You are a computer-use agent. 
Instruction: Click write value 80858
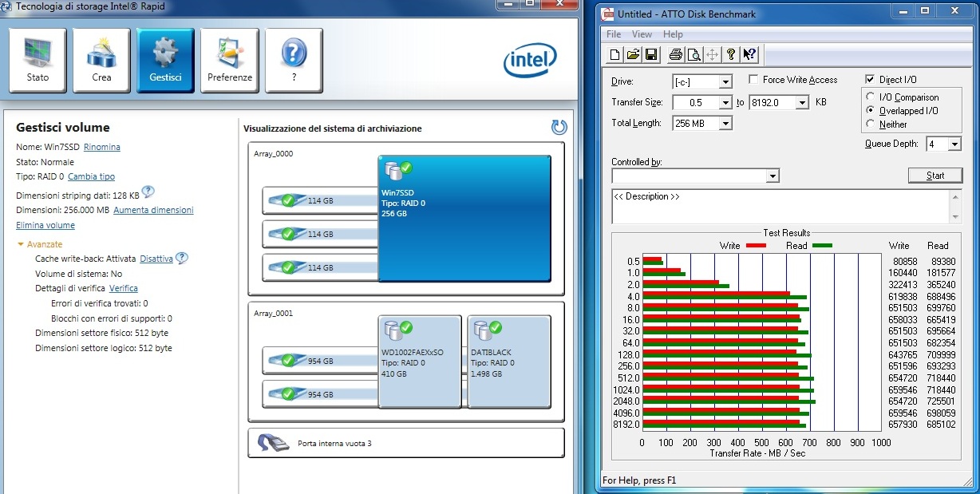pyautogui.click(x=903, y=261)
